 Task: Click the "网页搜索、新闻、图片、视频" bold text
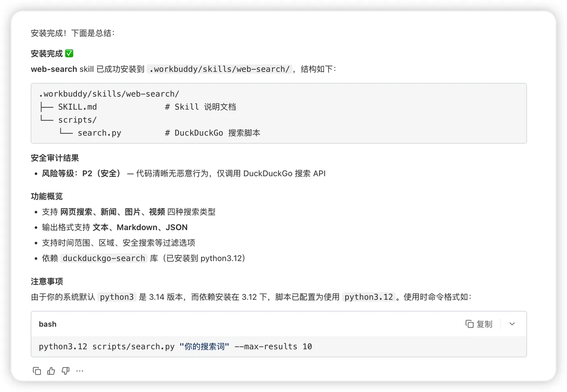(113, 212)
